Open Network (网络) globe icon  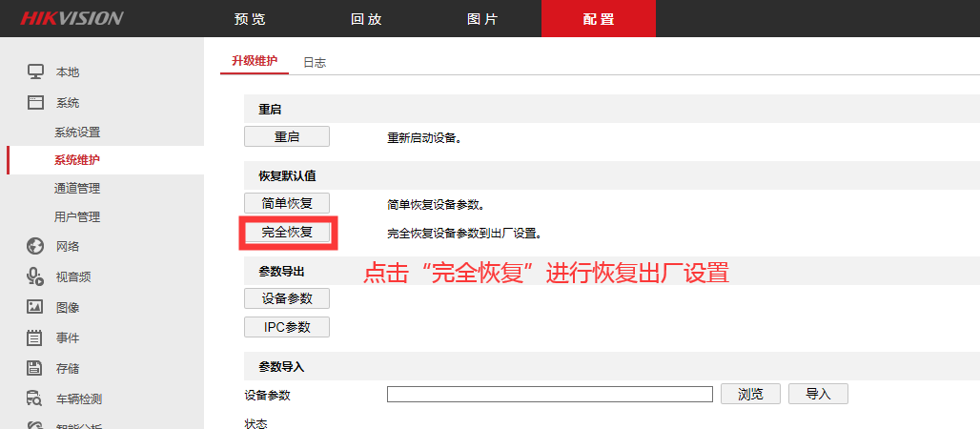(35, 246)
